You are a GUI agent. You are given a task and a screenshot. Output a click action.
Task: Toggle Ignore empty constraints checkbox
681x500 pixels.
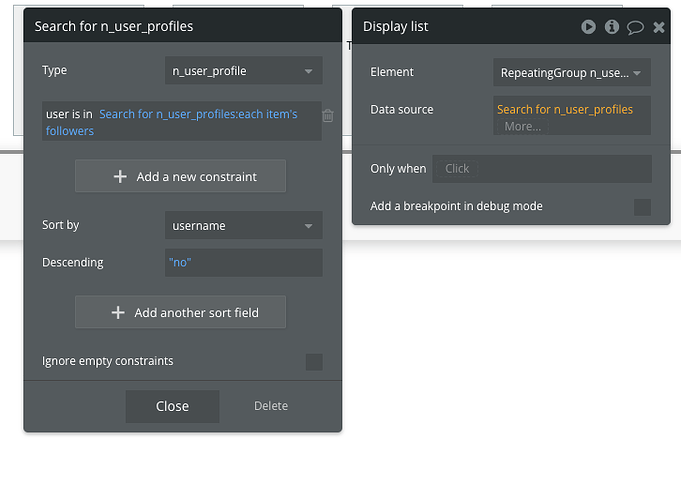[x=314, y=362]
